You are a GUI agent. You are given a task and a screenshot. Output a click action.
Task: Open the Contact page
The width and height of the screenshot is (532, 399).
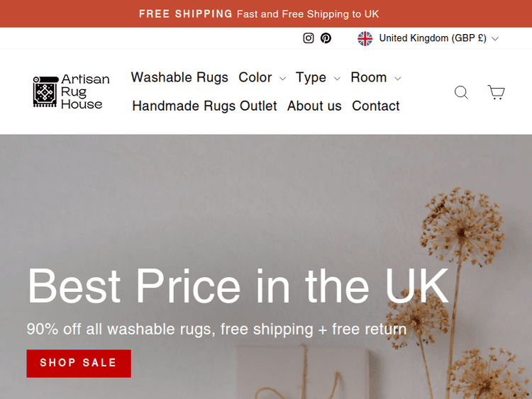pyautogui.click(x=375, y=106)
